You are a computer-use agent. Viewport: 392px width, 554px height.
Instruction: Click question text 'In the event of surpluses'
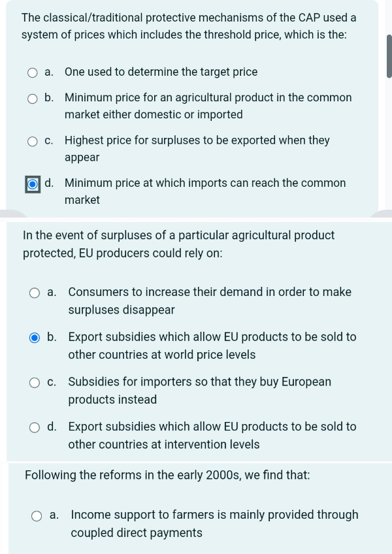tap(178, 244)
